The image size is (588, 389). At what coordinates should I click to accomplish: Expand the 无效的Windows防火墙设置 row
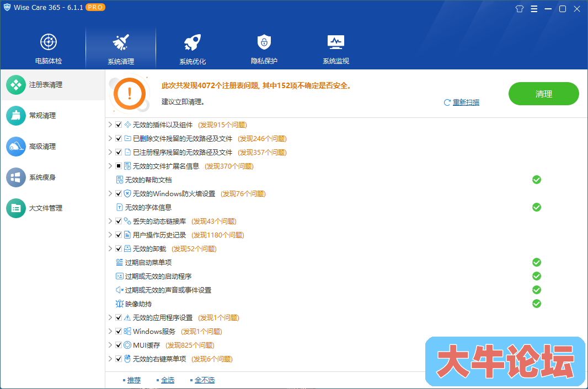click(x=110, y=193)
